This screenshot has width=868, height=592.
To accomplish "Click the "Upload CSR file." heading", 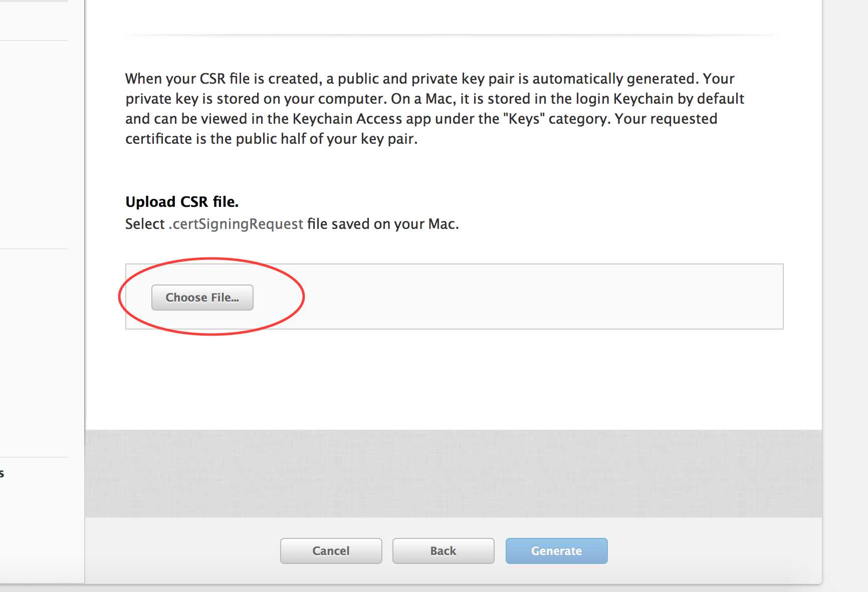I will (182, 202).
